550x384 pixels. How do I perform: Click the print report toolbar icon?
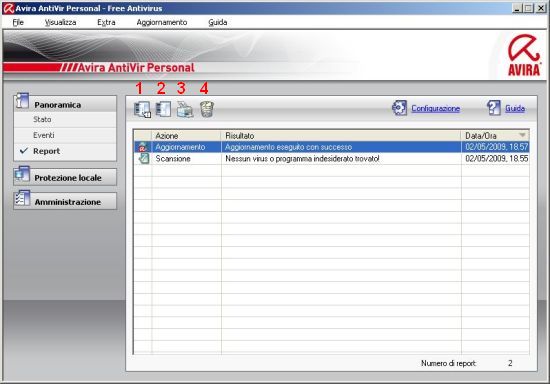185,109
